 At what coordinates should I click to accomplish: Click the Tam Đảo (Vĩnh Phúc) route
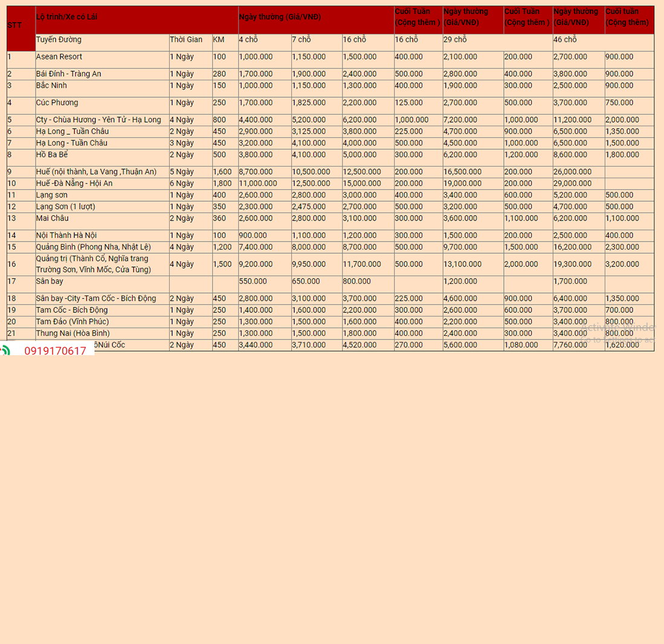[x=73, y=321]
